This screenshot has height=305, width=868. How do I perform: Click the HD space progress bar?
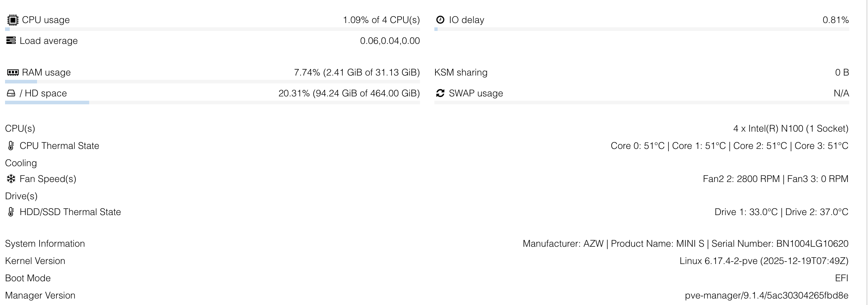tap(212, 103)
